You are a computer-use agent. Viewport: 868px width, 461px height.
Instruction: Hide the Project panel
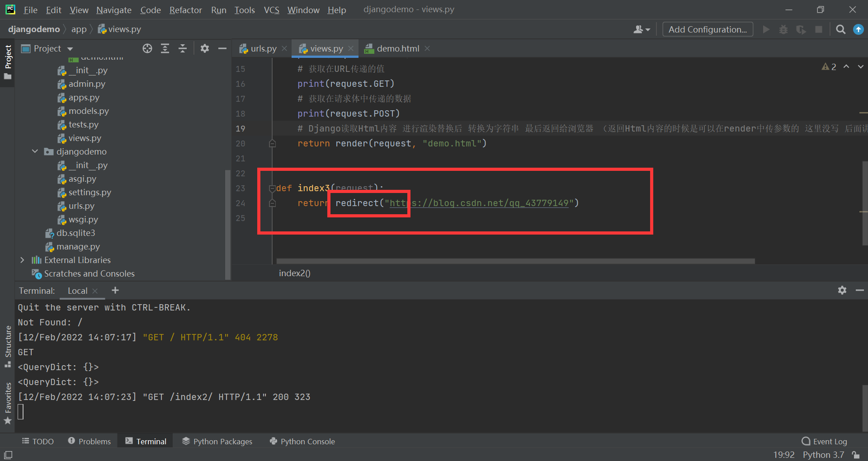(x=222, y=48)
